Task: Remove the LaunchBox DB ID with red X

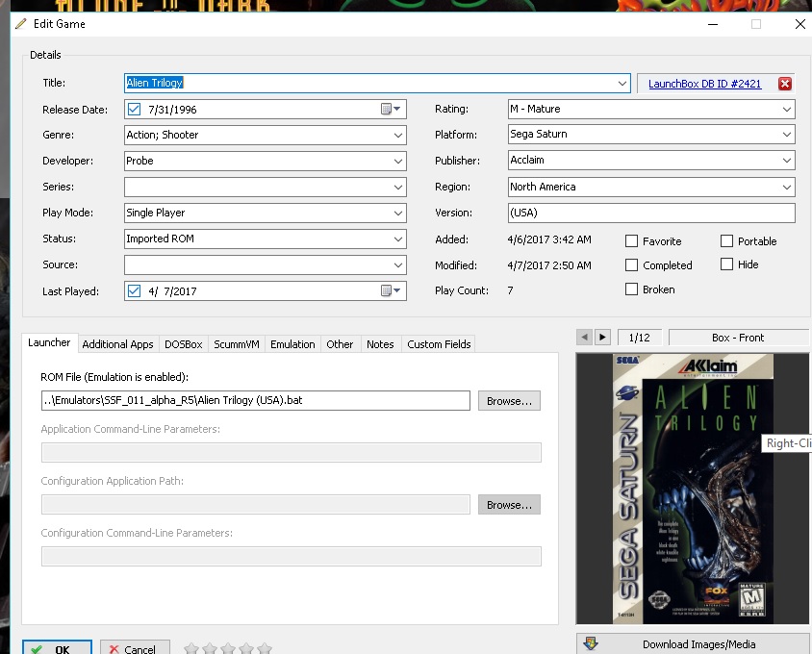Action: [x=784, y=84]
